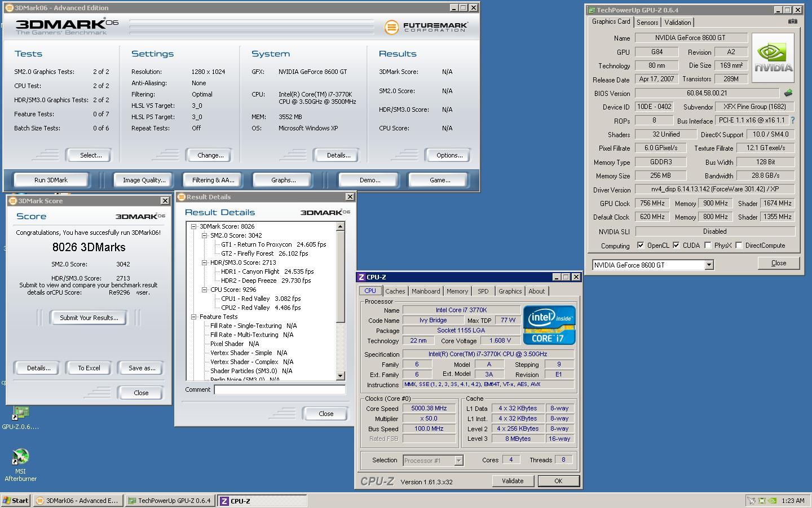812x508 pixels.
Task: Collapse the HDR/SM3.0 Score tree node
Action: pyautogui.click(x=204, y=262)
